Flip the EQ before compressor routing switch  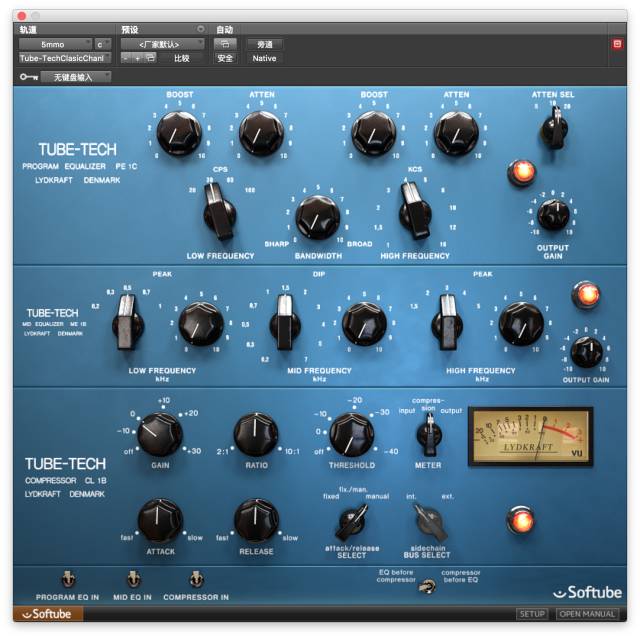(x=427, y=587)
